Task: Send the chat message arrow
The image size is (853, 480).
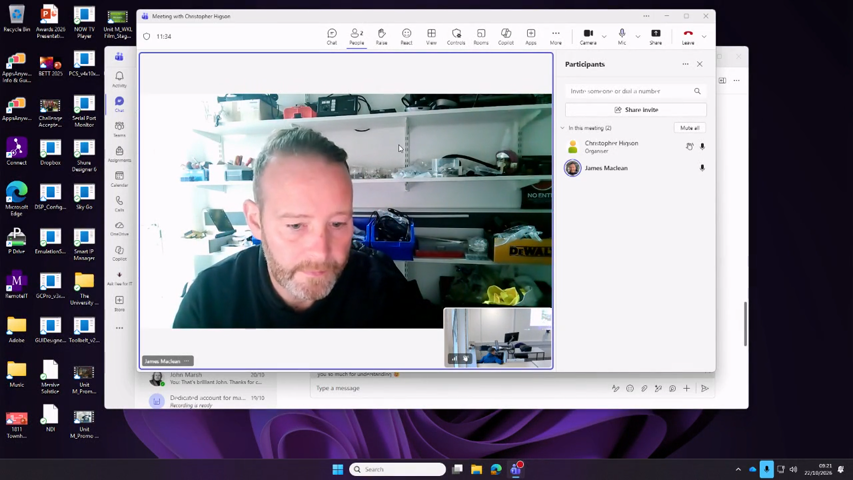Action: click(704, 388)
